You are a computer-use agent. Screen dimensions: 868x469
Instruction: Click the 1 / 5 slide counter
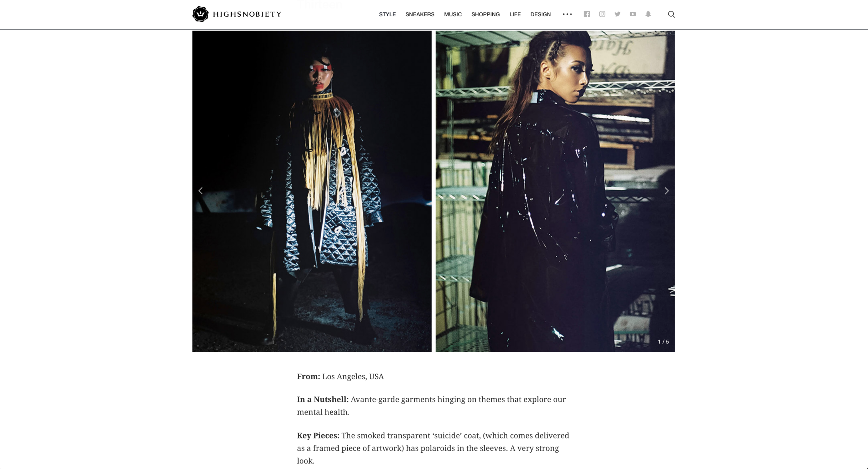tap(663, 342)
